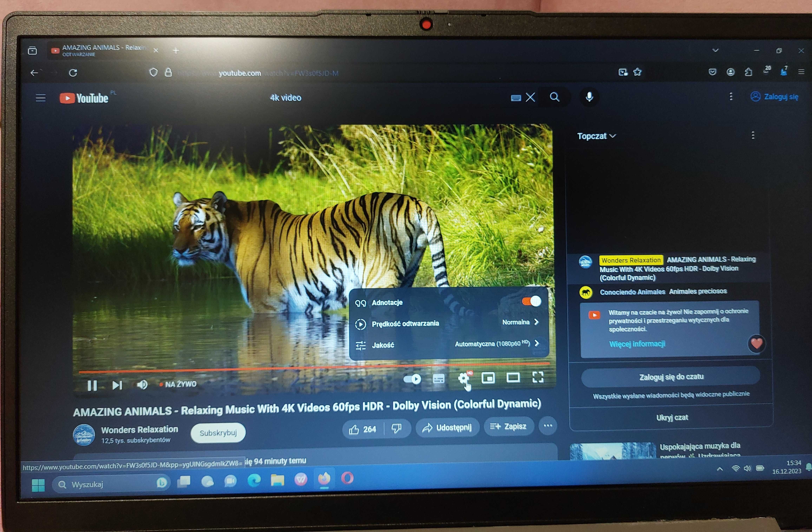812x532 pixels.
Task: Click Więcej informacji link in chat
Action: (x=637, y=344)
